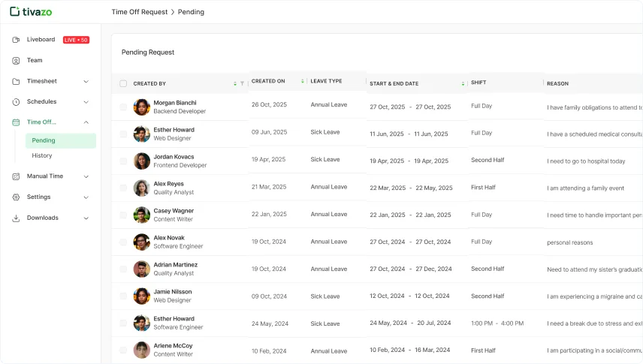Click the filter icon in Created By column
643x364 pixels.
pyautogui.click(x=242, y=83)
